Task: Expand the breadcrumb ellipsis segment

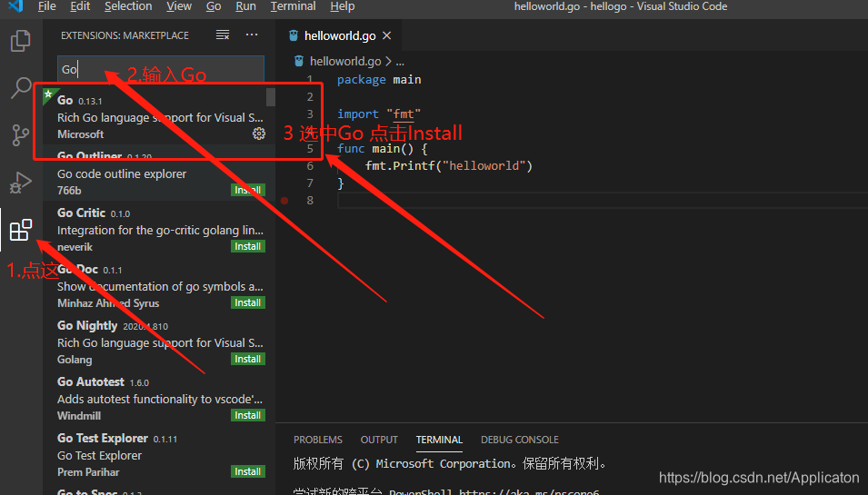Action: click(x=400, y=62)
